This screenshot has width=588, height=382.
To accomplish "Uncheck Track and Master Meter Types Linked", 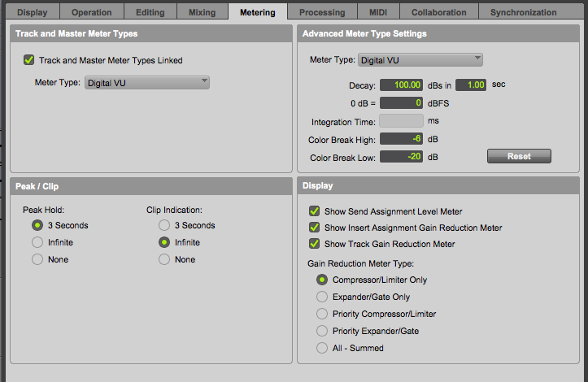I will (29, 60).
